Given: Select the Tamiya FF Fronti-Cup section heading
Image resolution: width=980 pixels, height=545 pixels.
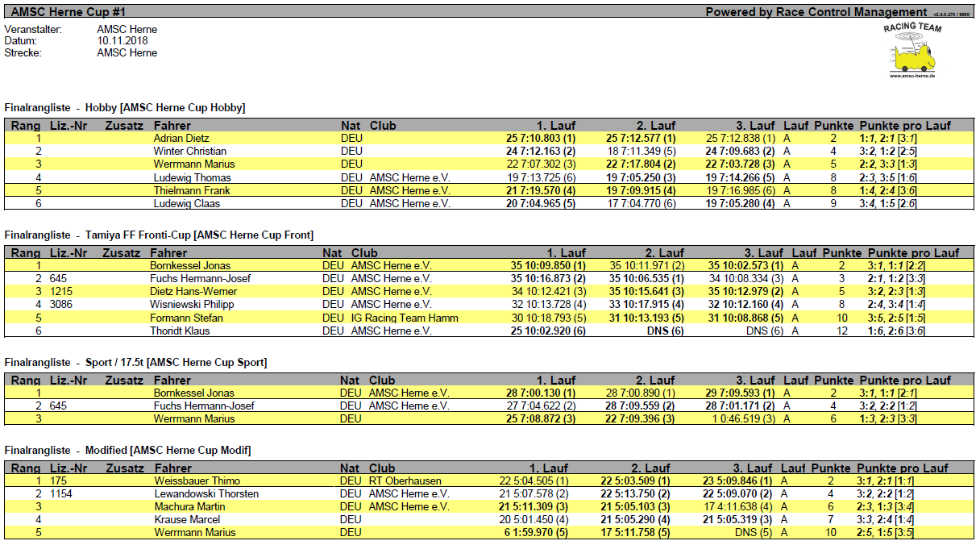Looking at the screenshot, I should pyautogui.click(x=159, y=235).
